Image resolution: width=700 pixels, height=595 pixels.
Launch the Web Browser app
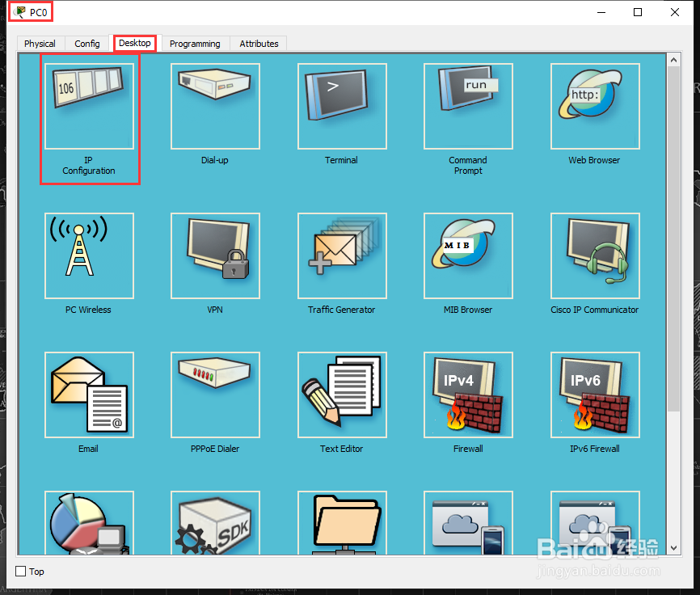(x=595, y=106)
